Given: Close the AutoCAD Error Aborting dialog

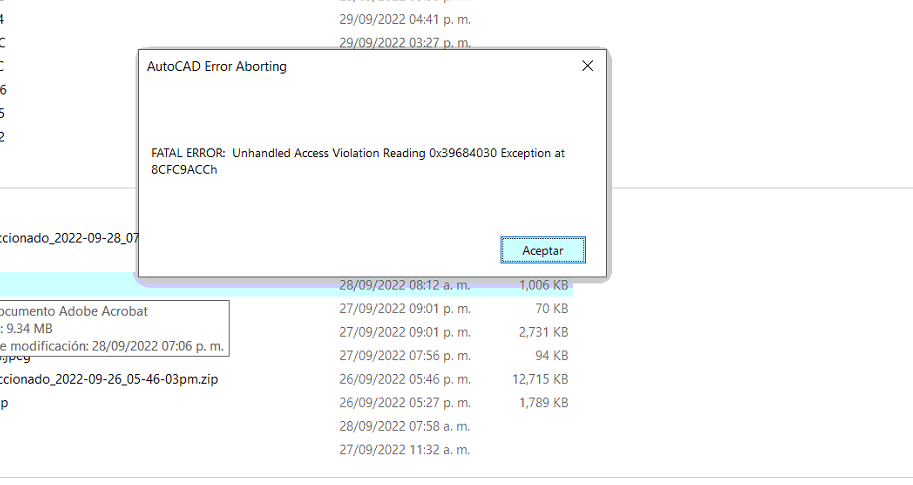Looking at the screenshot, I should [x=588, y=66].
